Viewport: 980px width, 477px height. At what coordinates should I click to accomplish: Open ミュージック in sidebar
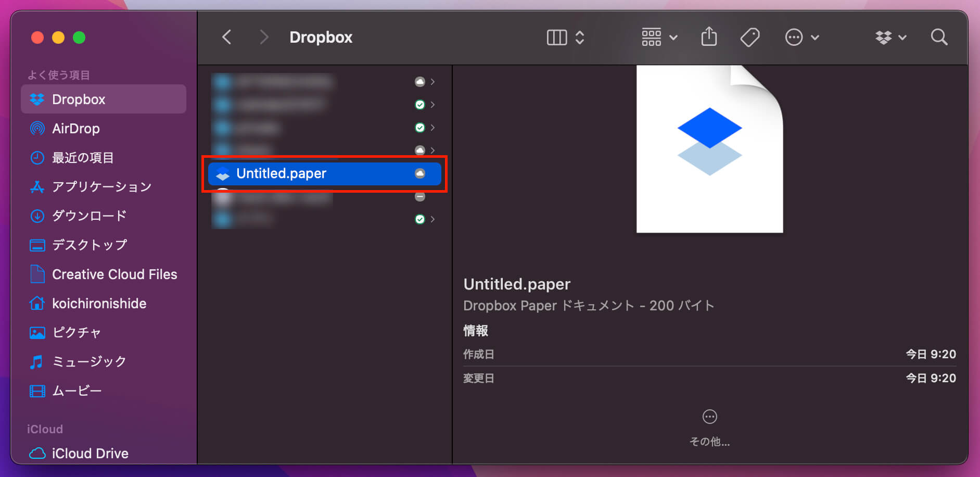tap(104, 361)
